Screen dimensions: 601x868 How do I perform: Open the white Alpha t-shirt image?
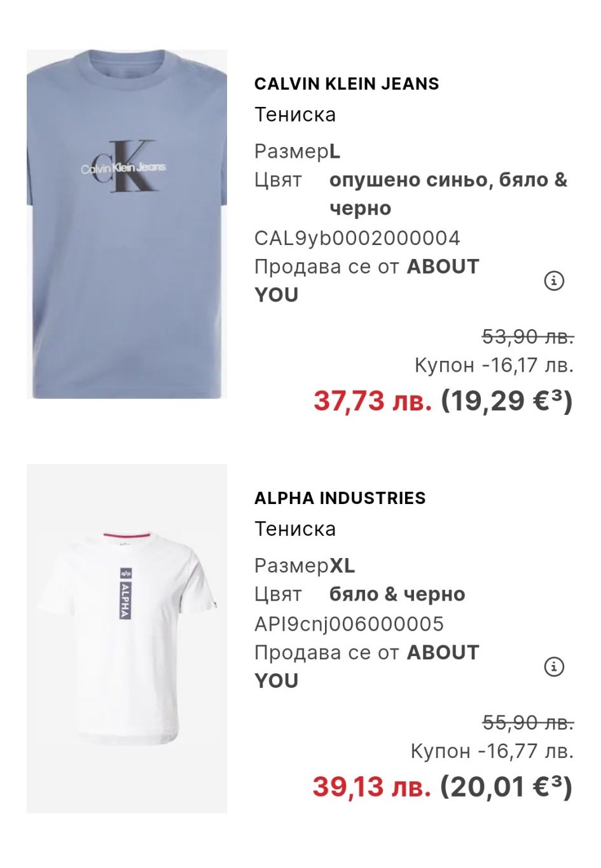127,638
